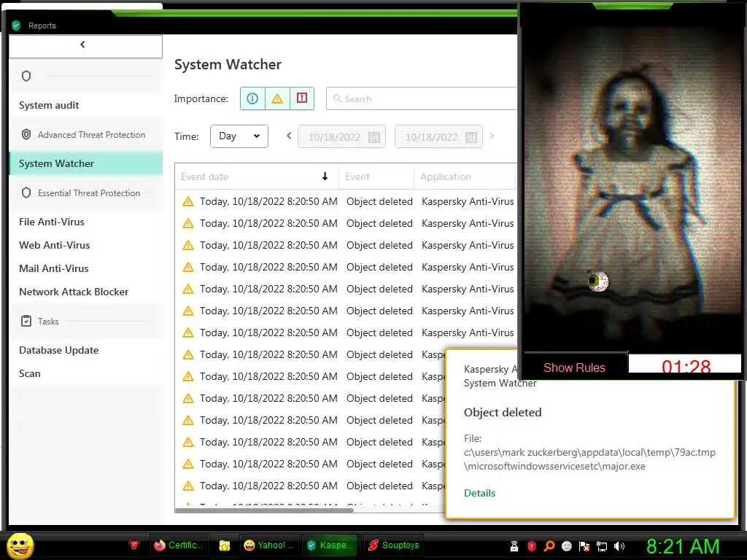747x560 pixels.
Task: Click Show Rules in the dark window
Action: coord(575,367)
